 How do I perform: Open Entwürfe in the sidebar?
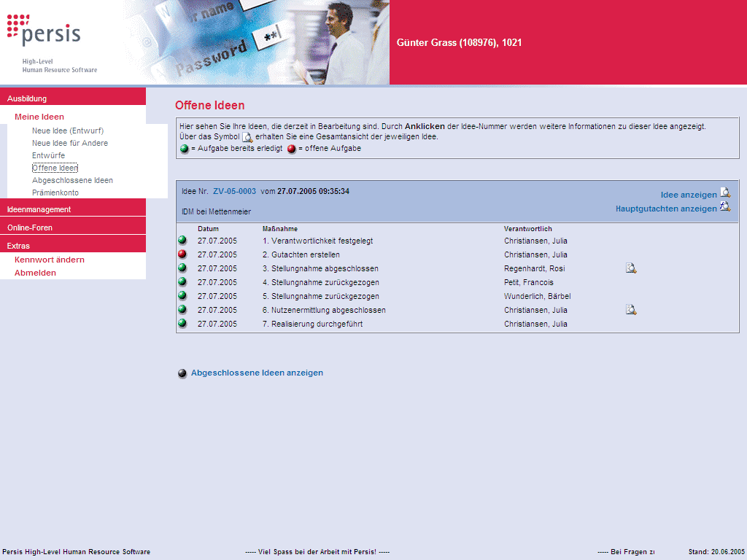(x=48, y=155)
